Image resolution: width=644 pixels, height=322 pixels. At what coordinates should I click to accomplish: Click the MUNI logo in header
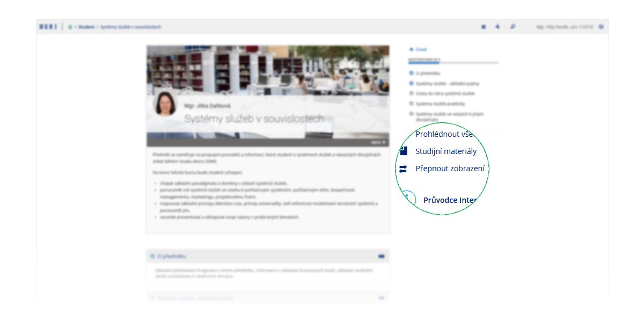[48, 27]
